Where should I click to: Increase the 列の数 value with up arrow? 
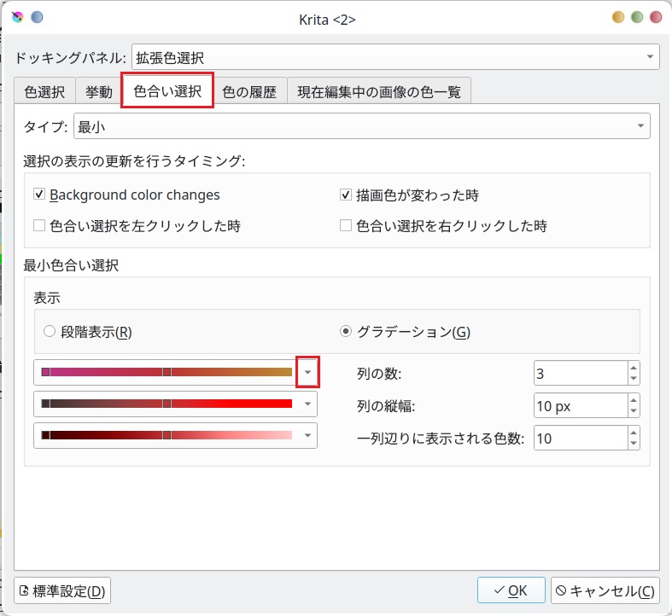[x=633, y=368]
